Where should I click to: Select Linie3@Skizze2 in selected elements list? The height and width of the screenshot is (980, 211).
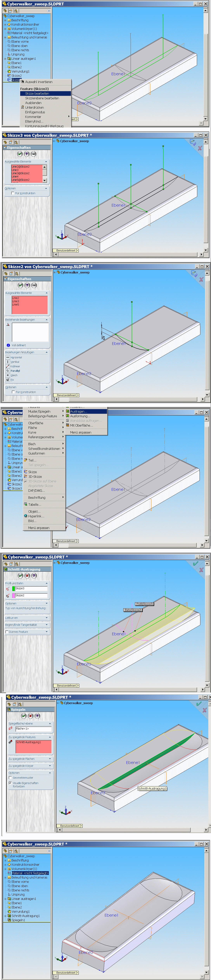(x=20, y=173)
